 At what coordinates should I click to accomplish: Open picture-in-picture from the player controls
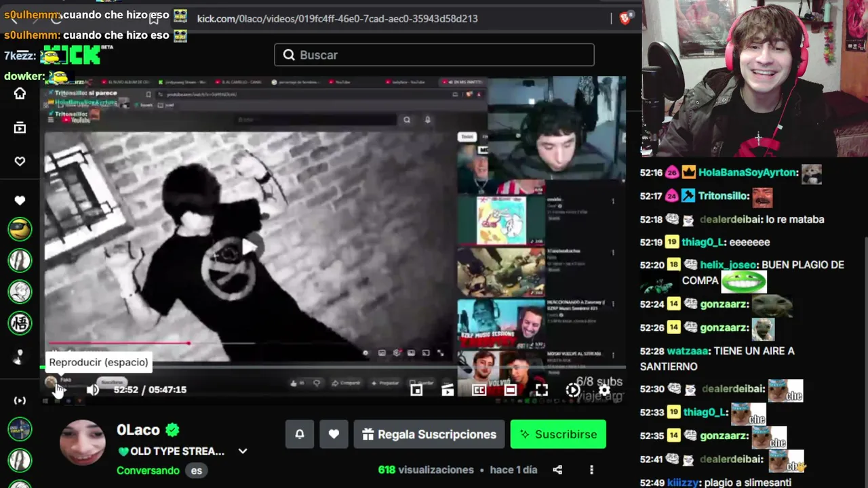[416, 390]
